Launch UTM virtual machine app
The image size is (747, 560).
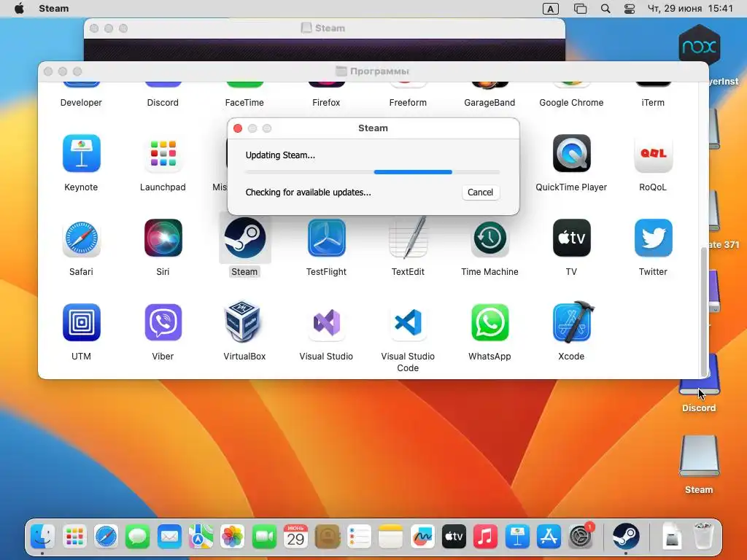(x=81, y=322)
